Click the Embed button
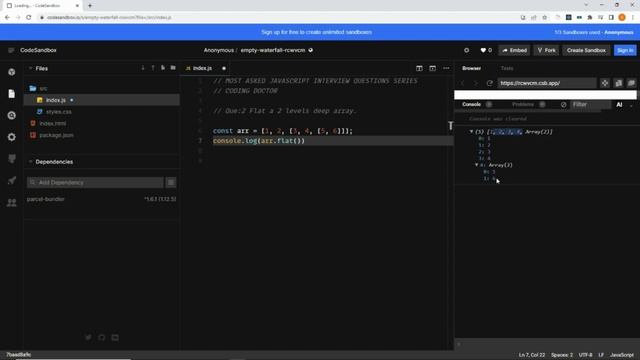This screenshot has width=640, height=360. [514, 50]
